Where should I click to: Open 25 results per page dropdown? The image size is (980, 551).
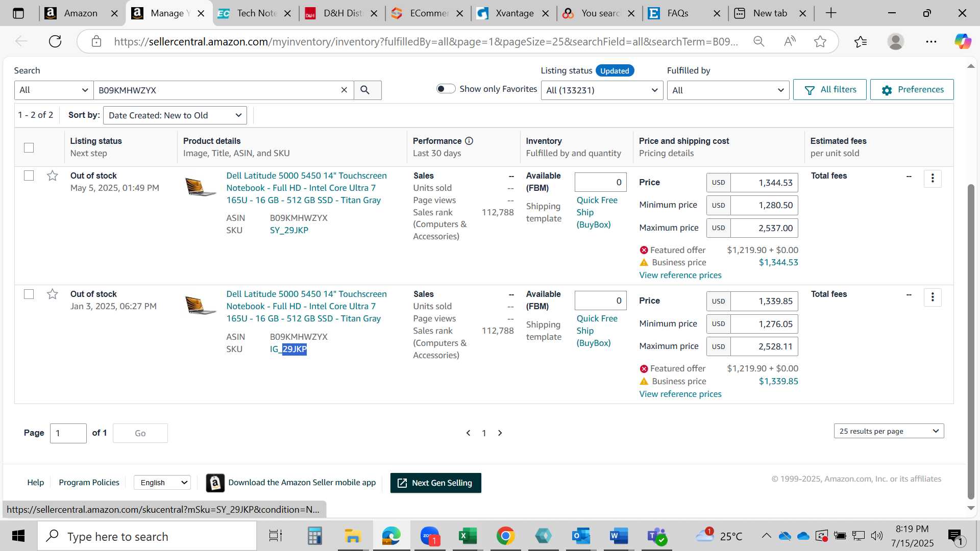[889, 431]
